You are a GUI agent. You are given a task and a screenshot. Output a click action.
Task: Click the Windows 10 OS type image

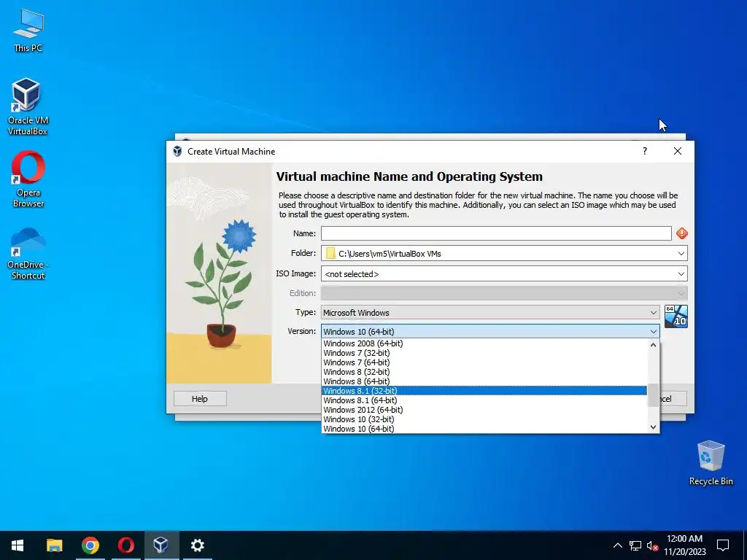[x=676, y=316]
